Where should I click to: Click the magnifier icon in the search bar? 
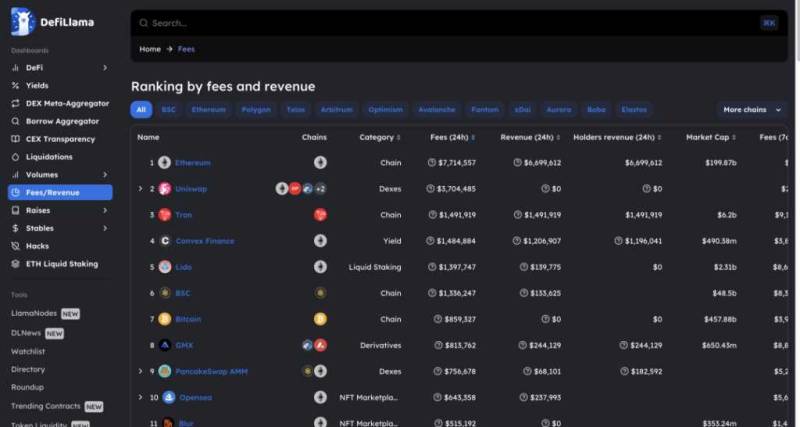144,23
